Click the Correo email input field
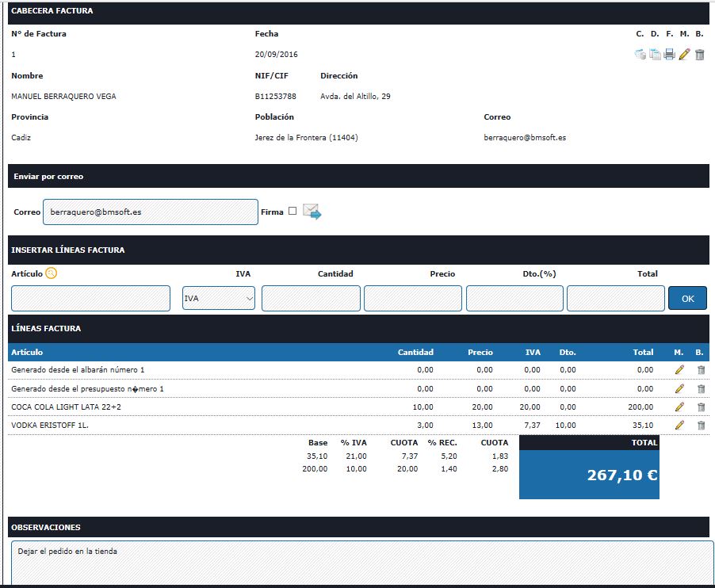715x588 pixels. [151, 212]
